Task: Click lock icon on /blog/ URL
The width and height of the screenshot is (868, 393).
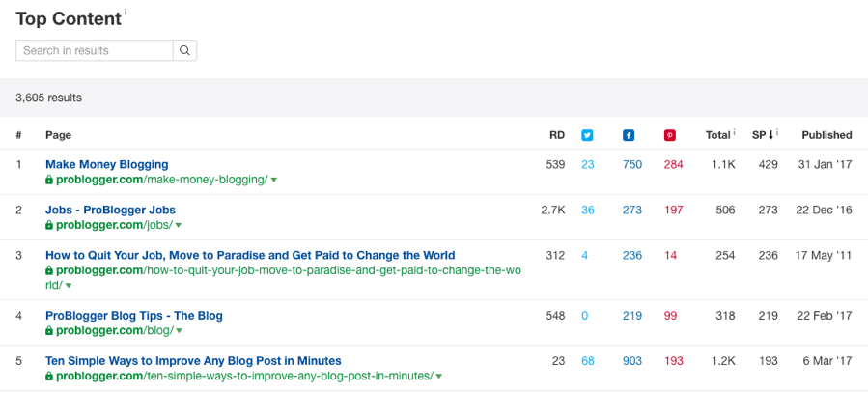Action: (49, 331)
